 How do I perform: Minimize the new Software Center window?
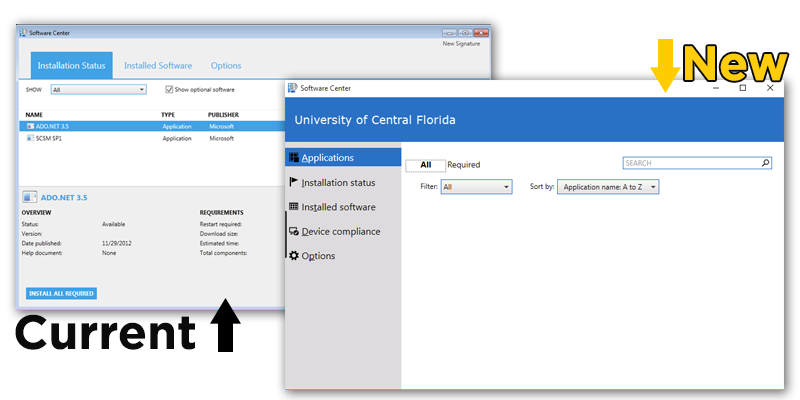point(716,88)
